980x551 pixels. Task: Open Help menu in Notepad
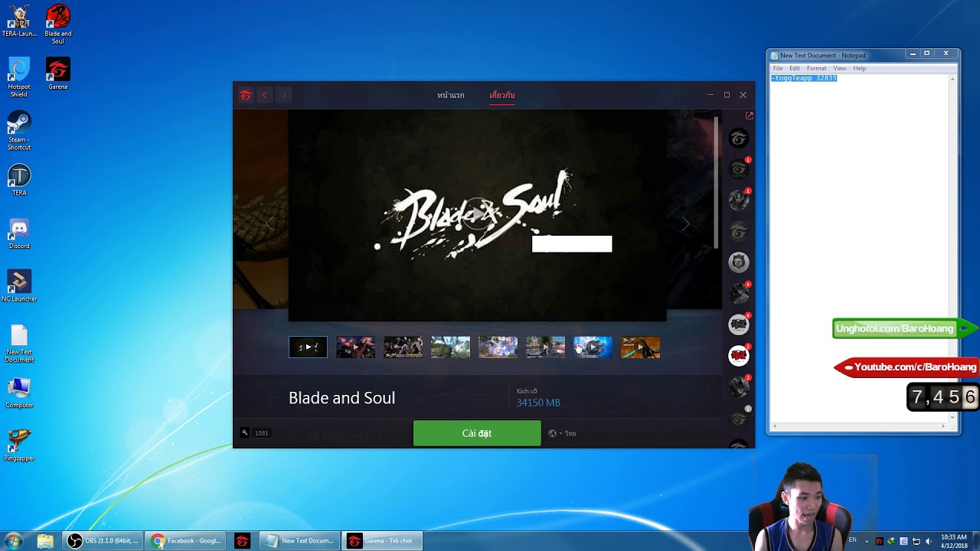click(x=860, y=69)
